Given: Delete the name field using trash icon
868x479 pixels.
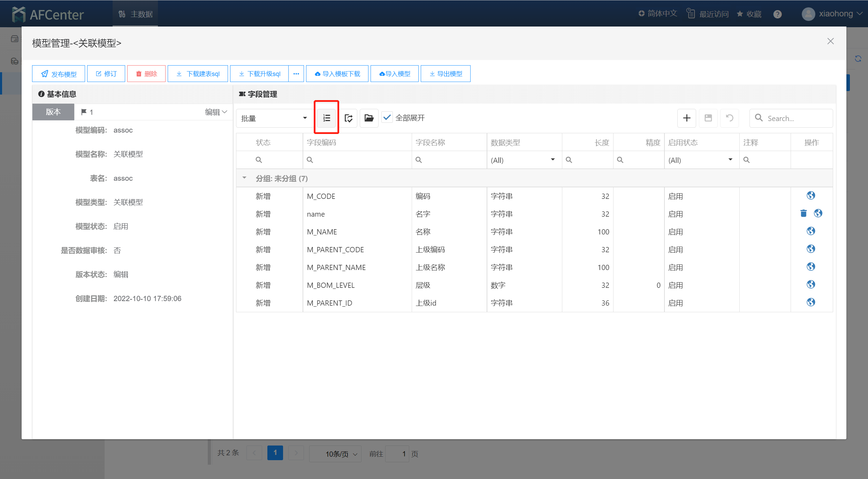Looking at the screenshot, I should coord(804,213).
